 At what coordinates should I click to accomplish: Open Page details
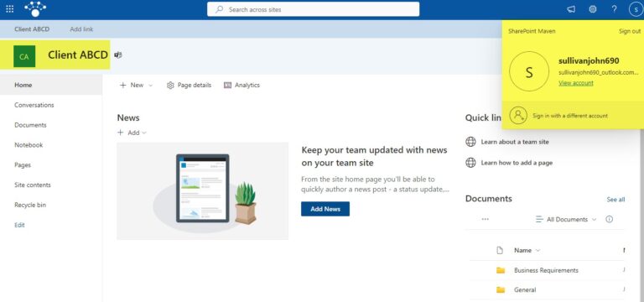(189, 85)
